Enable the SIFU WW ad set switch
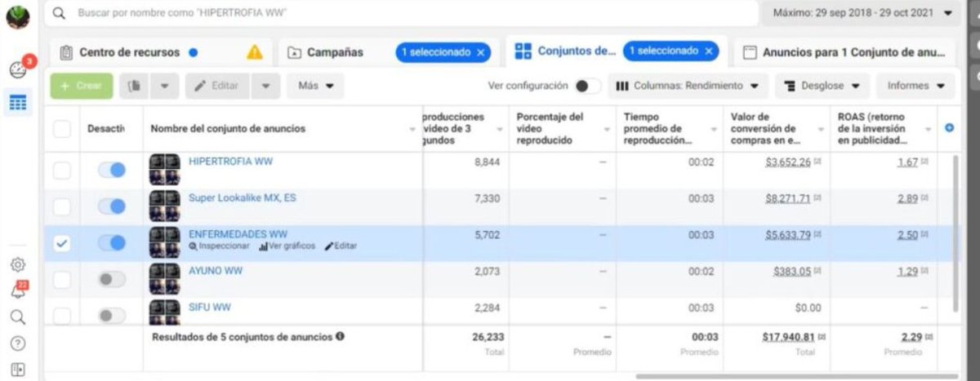This screenshot has width=980, height=381. 112,315
